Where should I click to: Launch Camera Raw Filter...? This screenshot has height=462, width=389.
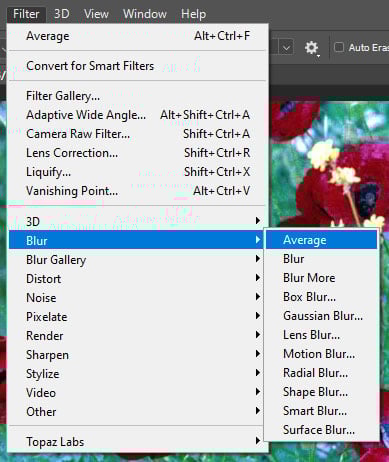point(138,134)
